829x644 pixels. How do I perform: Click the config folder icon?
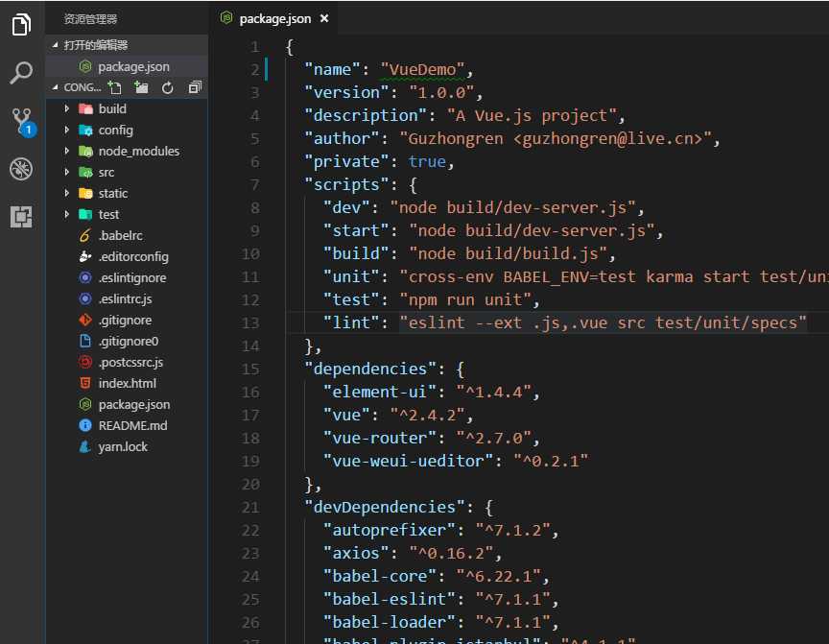pyautogui.click(x=85, y=130)
